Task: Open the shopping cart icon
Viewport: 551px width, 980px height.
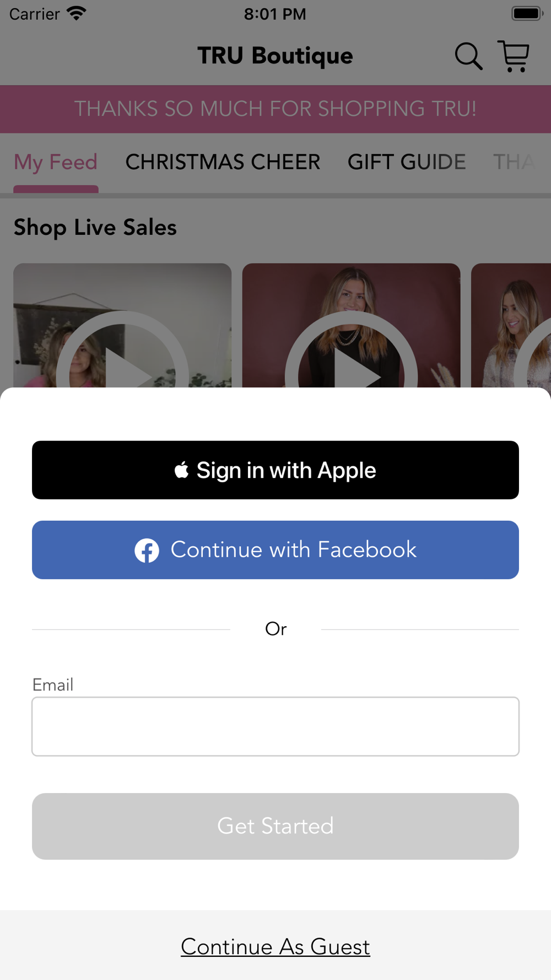Action: (514, 56)
